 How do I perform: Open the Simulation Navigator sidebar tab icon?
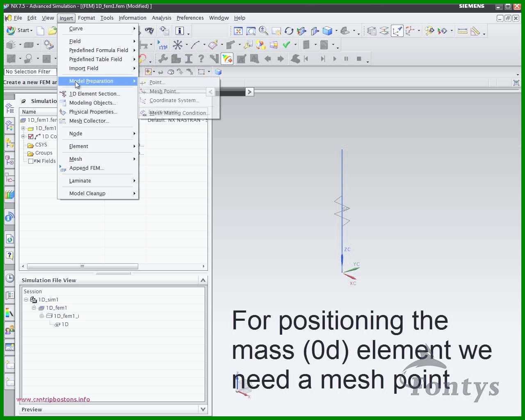[x=9, y=108]
